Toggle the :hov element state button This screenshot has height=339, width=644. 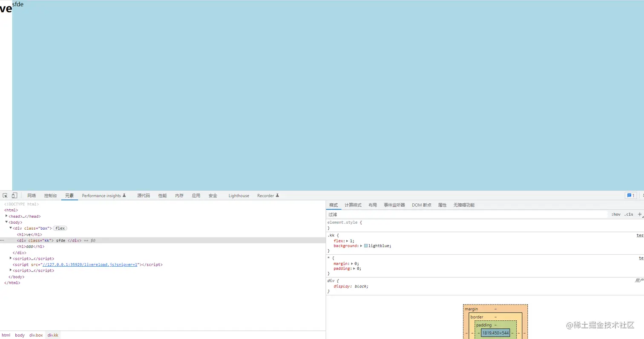(616, 214)
